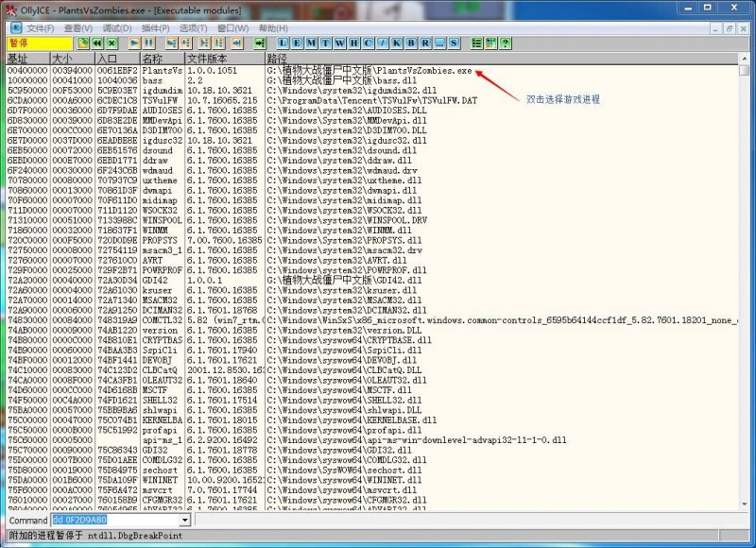Open the 帮助(H) menu

[273, 28]
